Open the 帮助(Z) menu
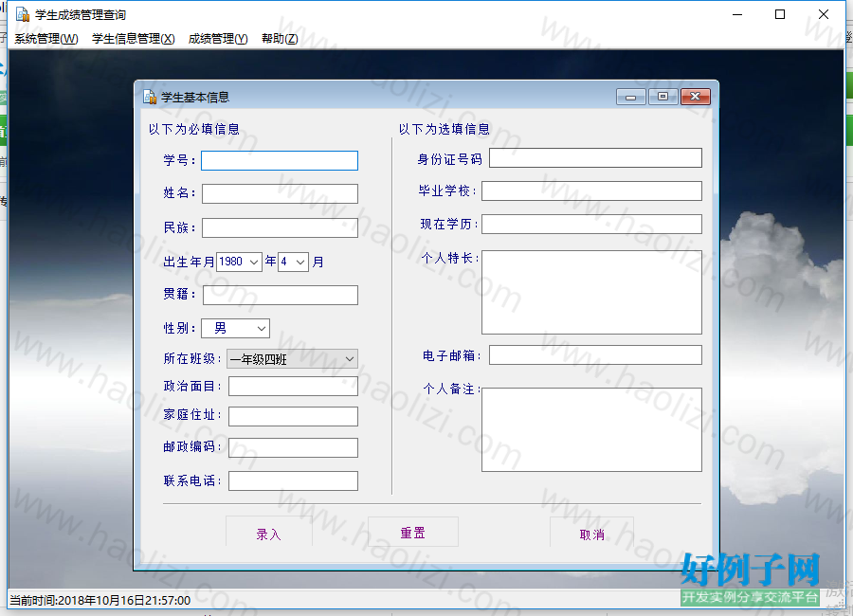 pos(280,39)
